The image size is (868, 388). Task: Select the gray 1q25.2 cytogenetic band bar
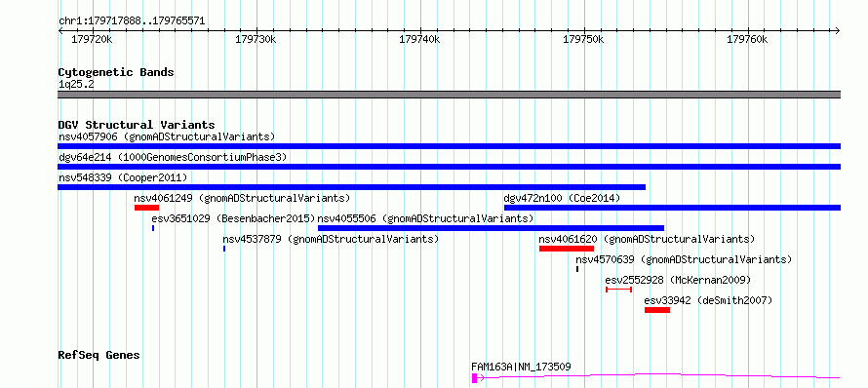[x=449, y=95]
